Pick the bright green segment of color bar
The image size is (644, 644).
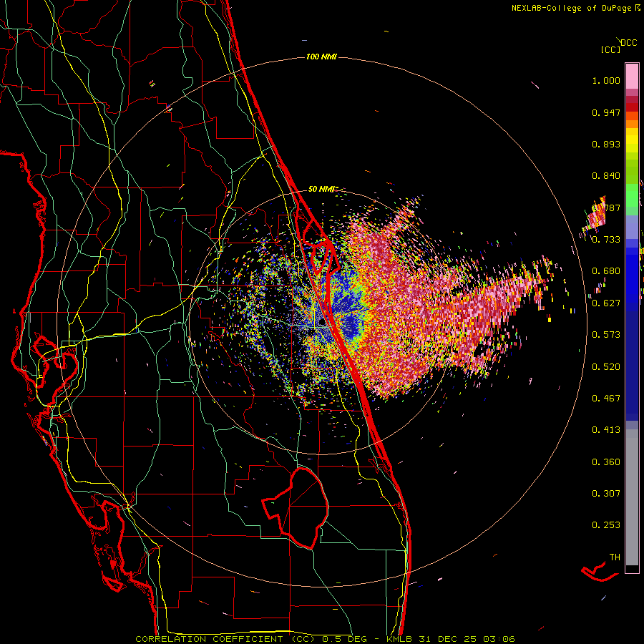pyautogui.click(x=632, y=195)
